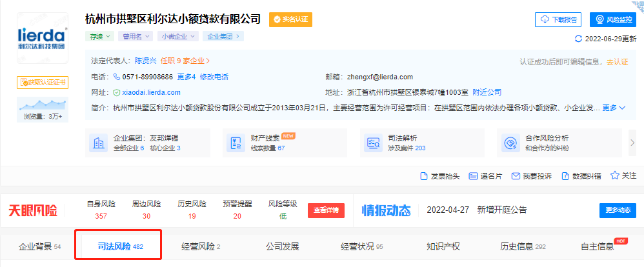Switch to 公司发展 tab
This screenshot has width=644, height=267.
(282, 247)
